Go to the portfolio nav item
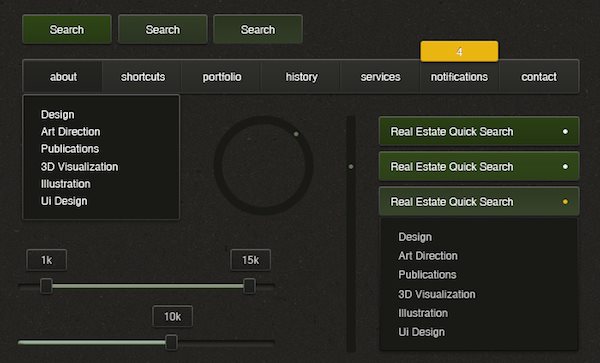The height and width of the screenshot is (363, 600). 222,77
